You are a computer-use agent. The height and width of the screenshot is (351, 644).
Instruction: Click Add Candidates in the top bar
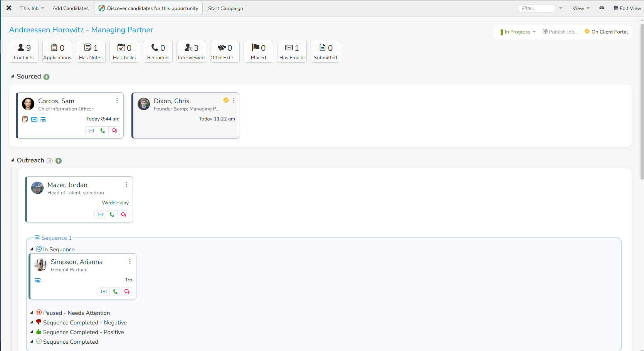point(70,8)
